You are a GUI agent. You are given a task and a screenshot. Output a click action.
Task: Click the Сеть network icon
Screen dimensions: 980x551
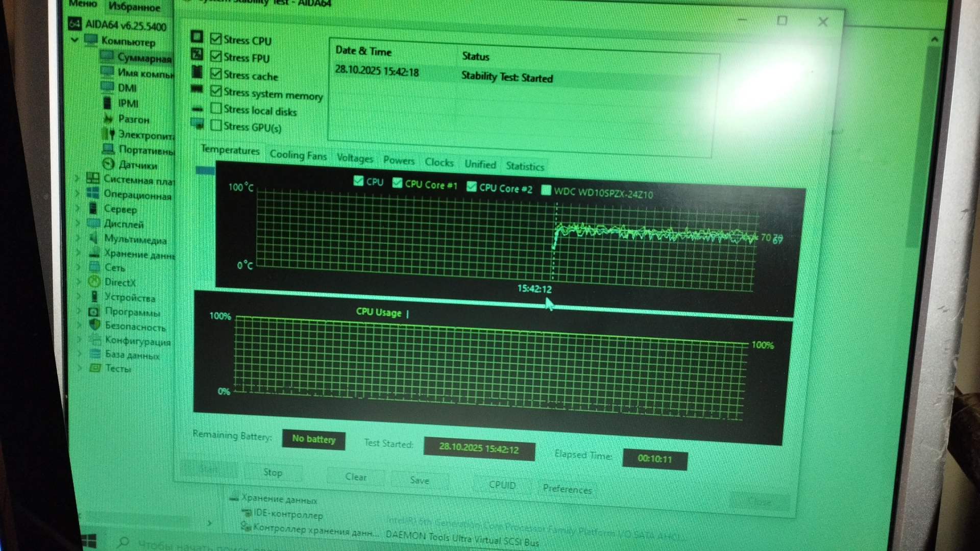(x=94, y=267)
